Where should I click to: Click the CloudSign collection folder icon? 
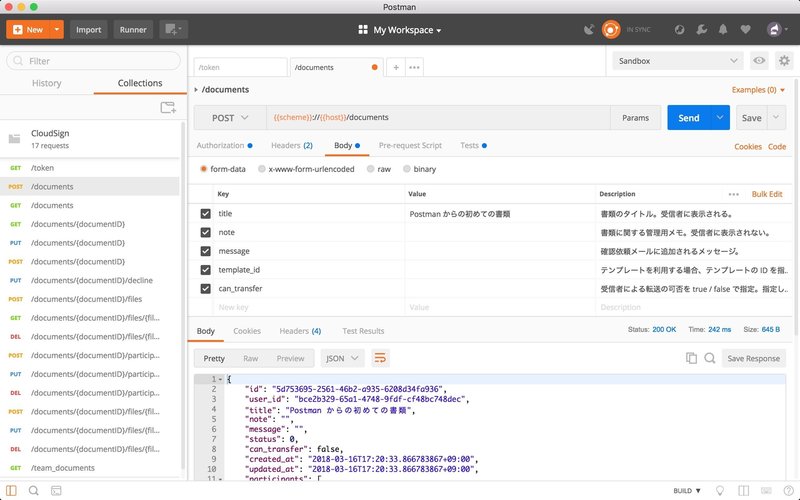pyautogui.click(x=15, y=138)
